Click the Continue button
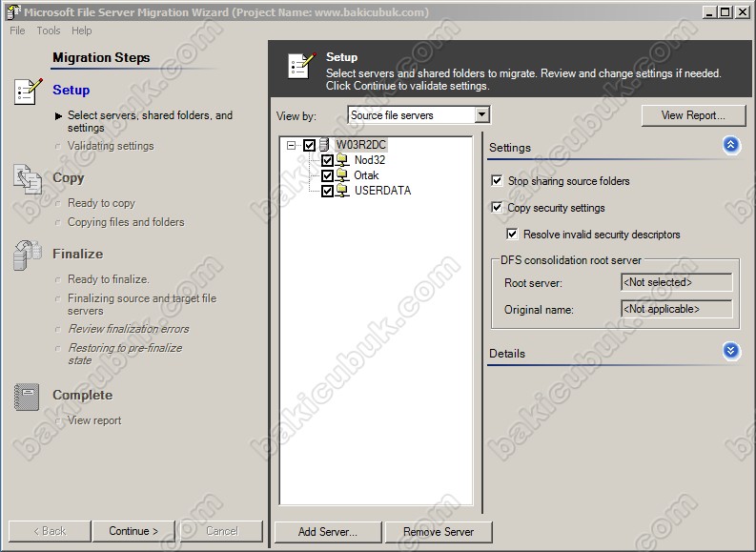The height and width of the screenshot is (552, 756). point(133,531)
